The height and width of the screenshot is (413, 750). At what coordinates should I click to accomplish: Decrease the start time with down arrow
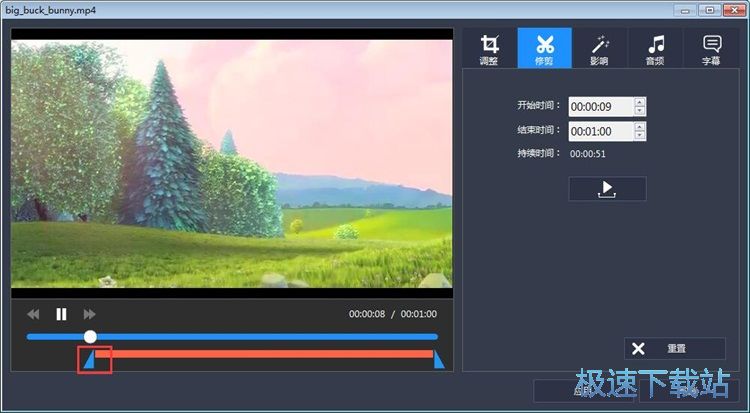coord(640,111)
